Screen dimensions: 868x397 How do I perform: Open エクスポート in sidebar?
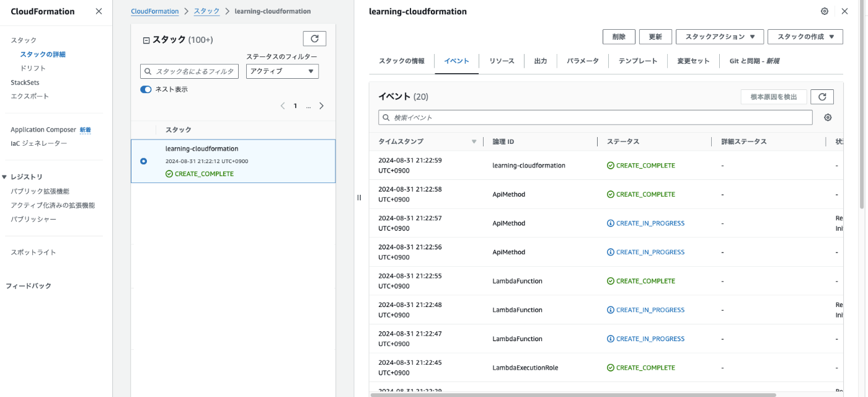(30, 96)
